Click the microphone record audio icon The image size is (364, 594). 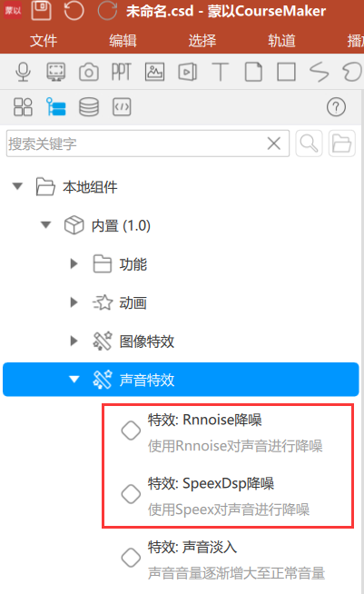coord(23,72)
